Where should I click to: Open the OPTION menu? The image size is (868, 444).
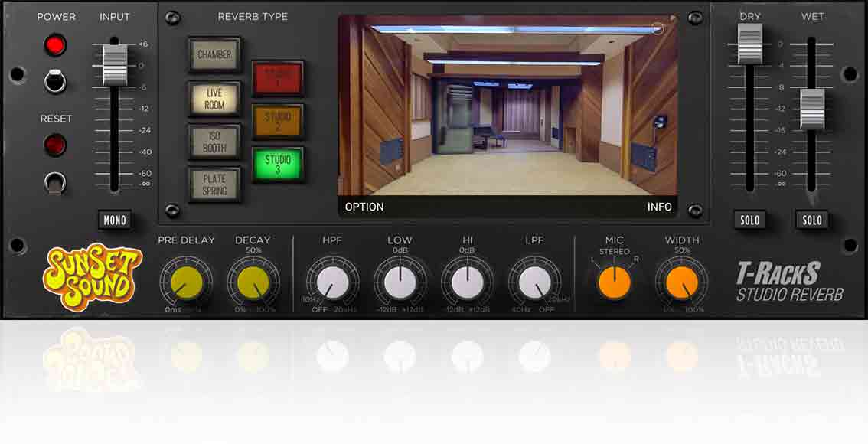tap(364, 207)
